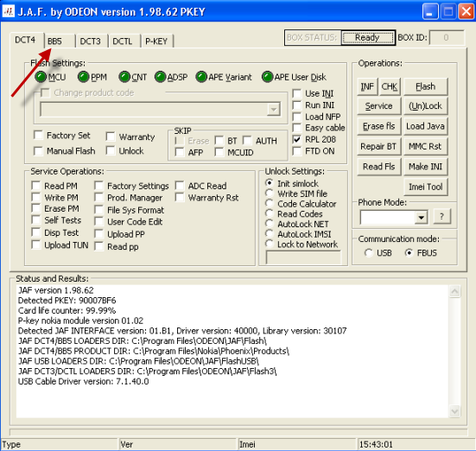The width and height of the screenshot is (476, 451).
Task: Click the Read Fls button
Action: [379, 167]
